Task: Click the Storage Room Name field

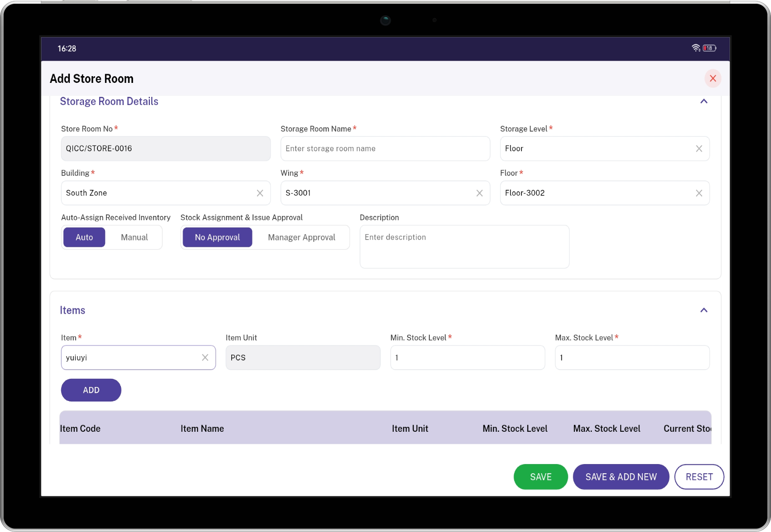Action: point(385,149)
